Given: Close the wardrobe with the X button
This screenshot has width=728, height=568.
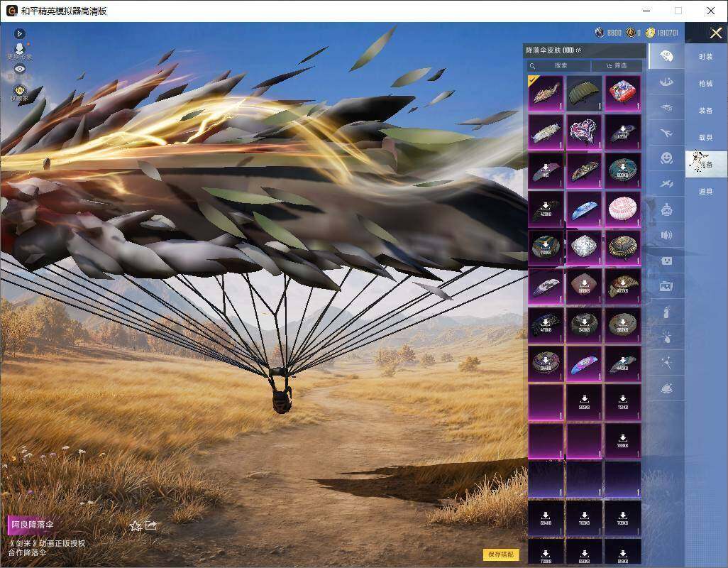Looking at the screenshot, I should coord(715,33).
